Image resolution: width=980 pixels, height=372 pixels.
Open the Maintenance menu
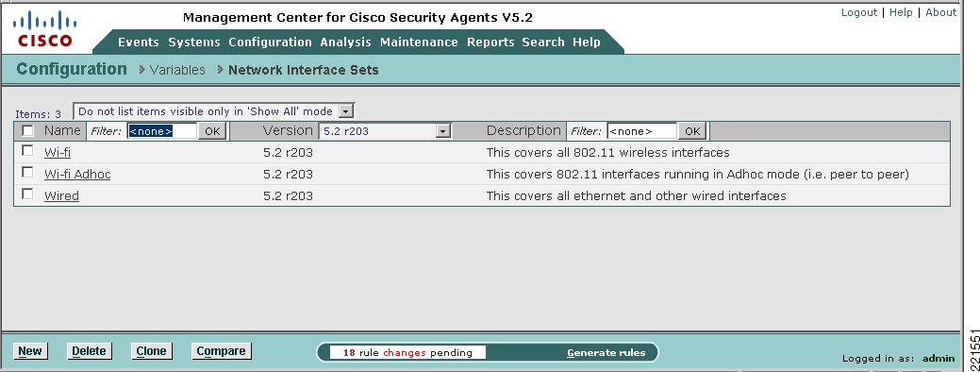pos(419,42)
